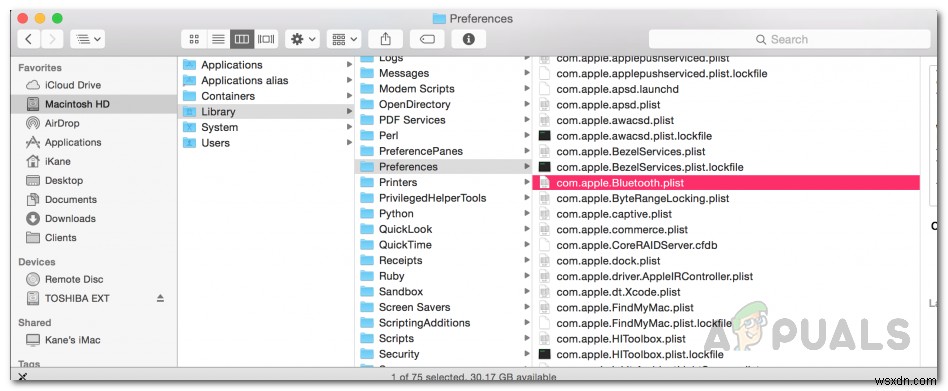Expand arrow beside Applications alias

(x=349, y=80)
